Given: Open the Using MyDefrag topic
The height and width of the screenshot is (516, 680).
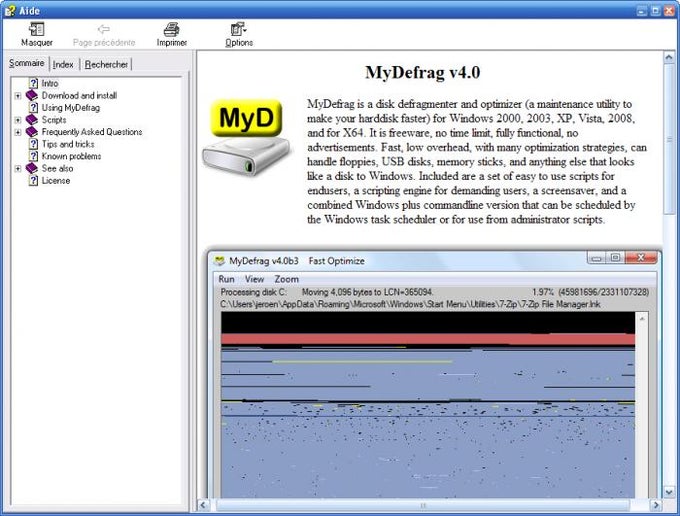Looking at the screenshot, I should (71, 108).
